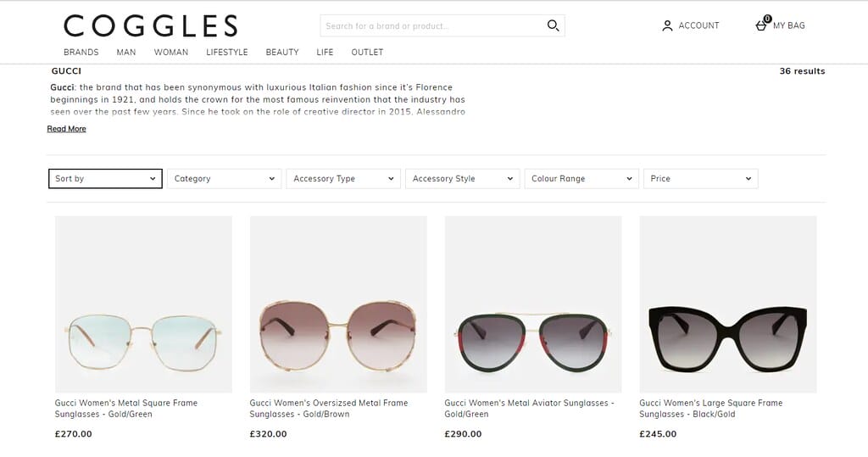The width and height of the screenshot is (868, 457).
Task: Open the Accessory Style dropdown
Action: [462, 179]
